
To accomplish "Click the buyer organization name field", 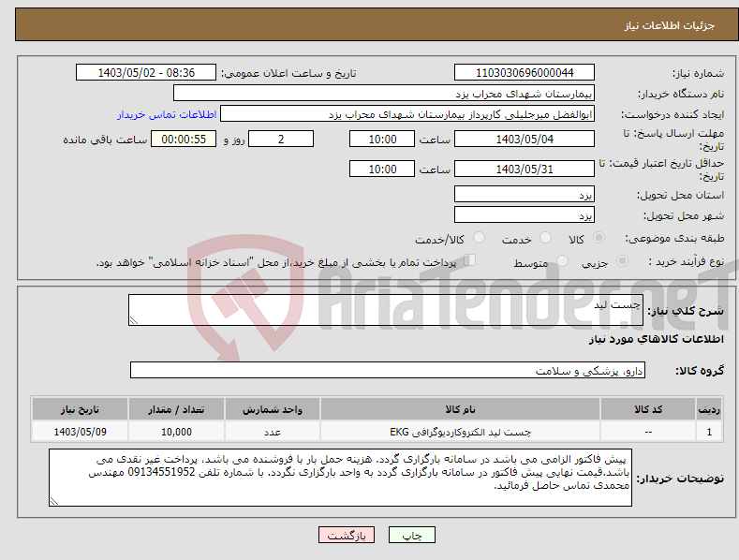I will (384, 94).
